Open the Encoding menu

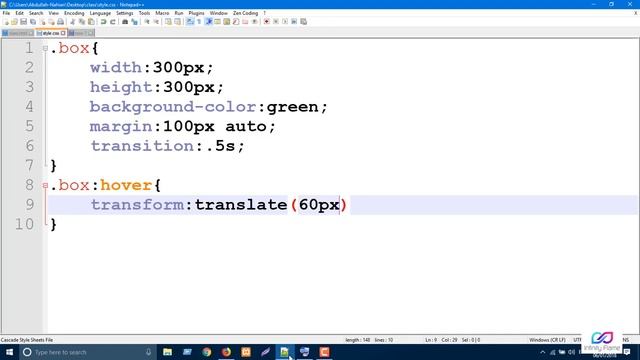pyautogui.click(x=74, y=13)
